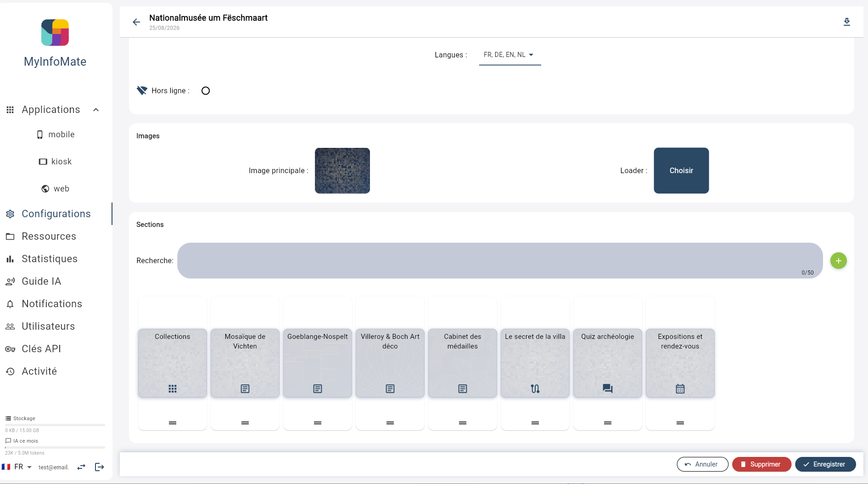This screenshot has width=868, height=484.
Task: Click the logout icon in sidebar footer
Action: click(x=100, y=467)
